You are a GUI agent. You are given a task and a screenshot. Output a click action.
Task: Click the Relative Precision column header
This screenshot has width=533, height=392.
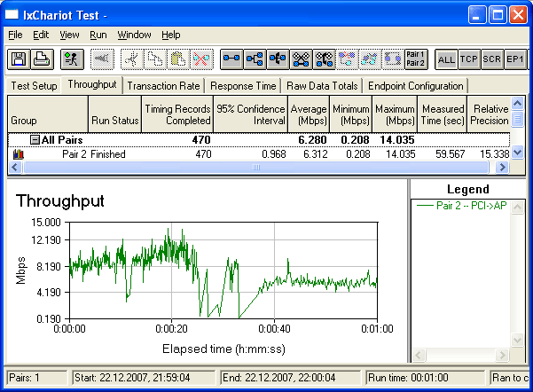coord(490,114)
